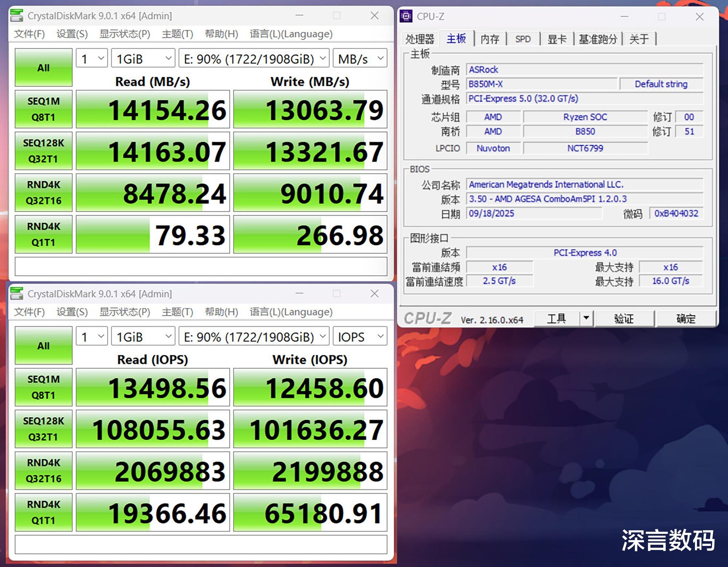Open the 设置(S) menu in top CrystalDiskMark
The width and height of the screenshot is (728, 567).
tap(72, 34)
